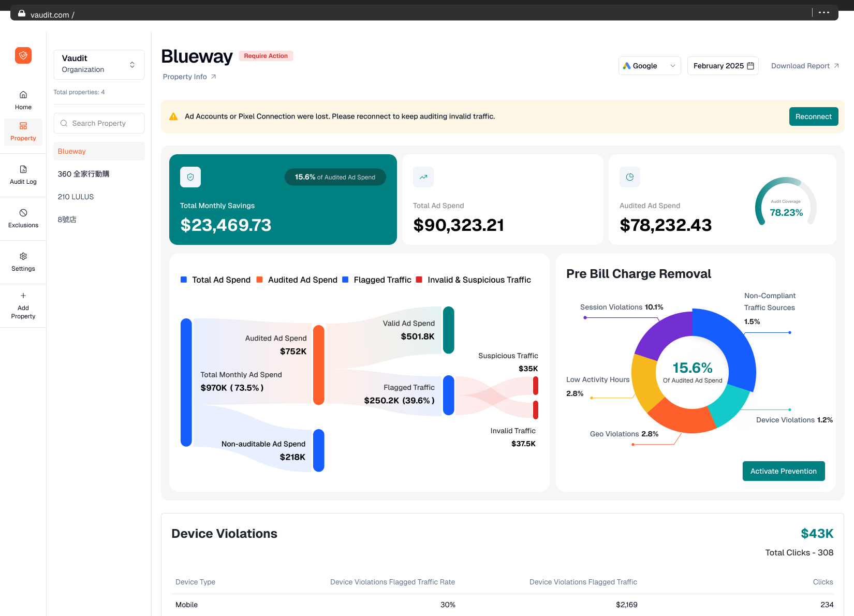Go to Exclusions
854x616 pixels.
click(x=23, y=218)
